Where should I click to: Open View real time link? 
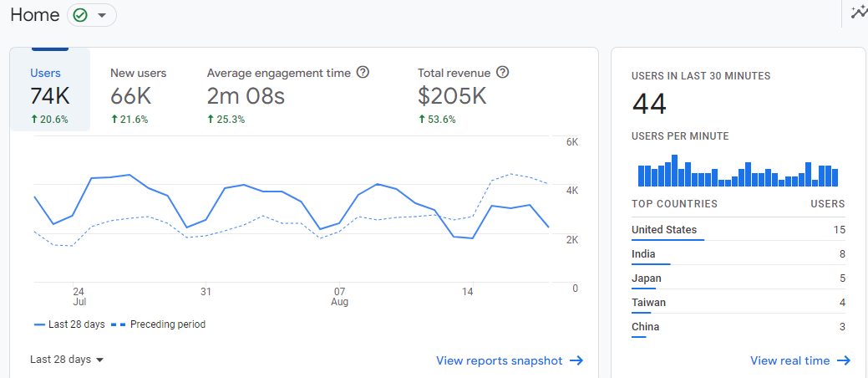pos(800,360)
